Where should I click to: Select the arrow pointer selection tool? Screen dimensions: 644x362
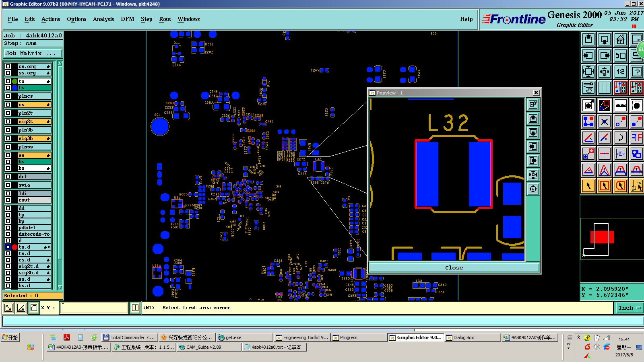[x=588, y=186]
